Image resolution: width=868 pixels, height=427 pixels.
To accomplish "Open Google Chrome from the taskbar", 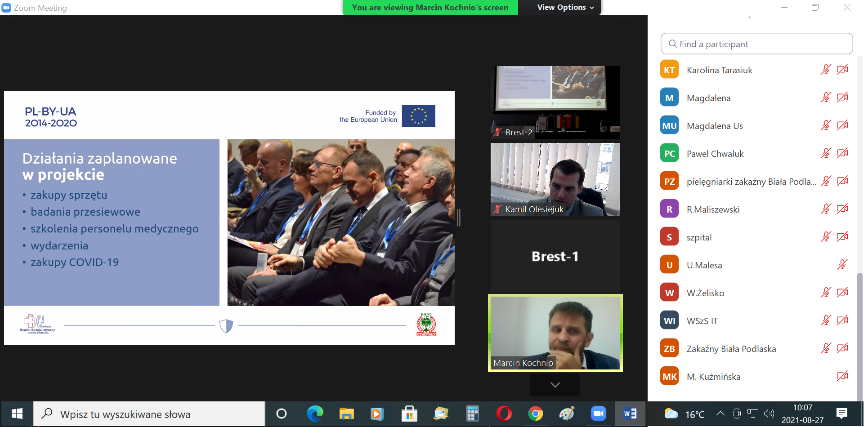I will (x=535, y=414).
